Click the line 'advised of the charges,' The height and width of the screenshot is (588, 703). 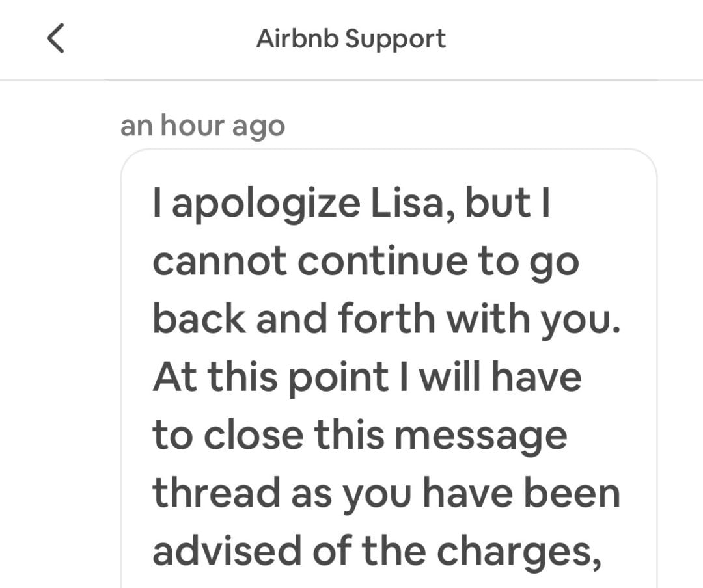tap(377, 552)
